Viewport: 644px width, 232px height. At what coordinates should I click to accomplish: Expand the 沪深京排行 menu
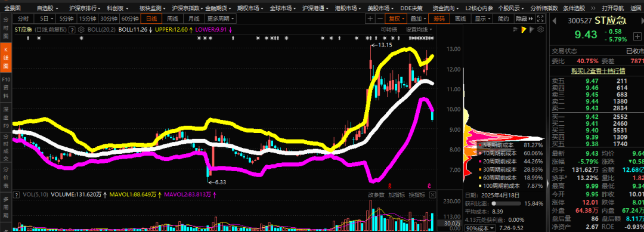tap(84, 8)
